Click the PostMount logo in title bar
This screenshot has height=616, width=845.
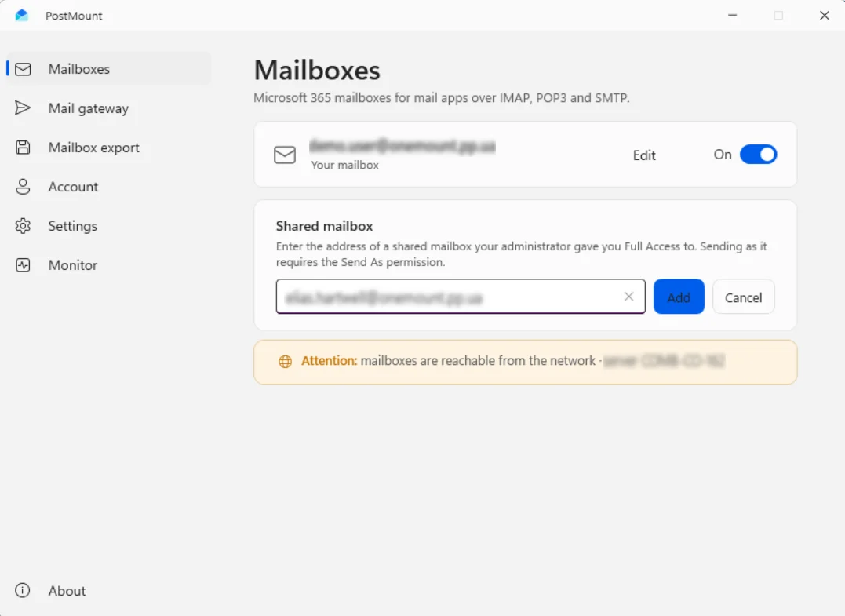point(21,15)
